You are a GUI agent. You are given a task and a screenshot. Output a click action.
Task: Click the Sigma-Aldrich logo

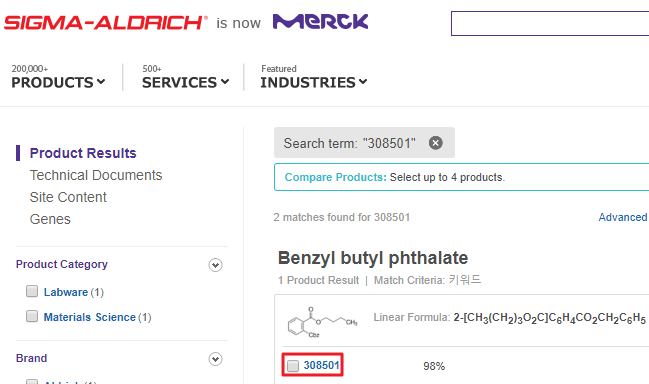(106, 22)
